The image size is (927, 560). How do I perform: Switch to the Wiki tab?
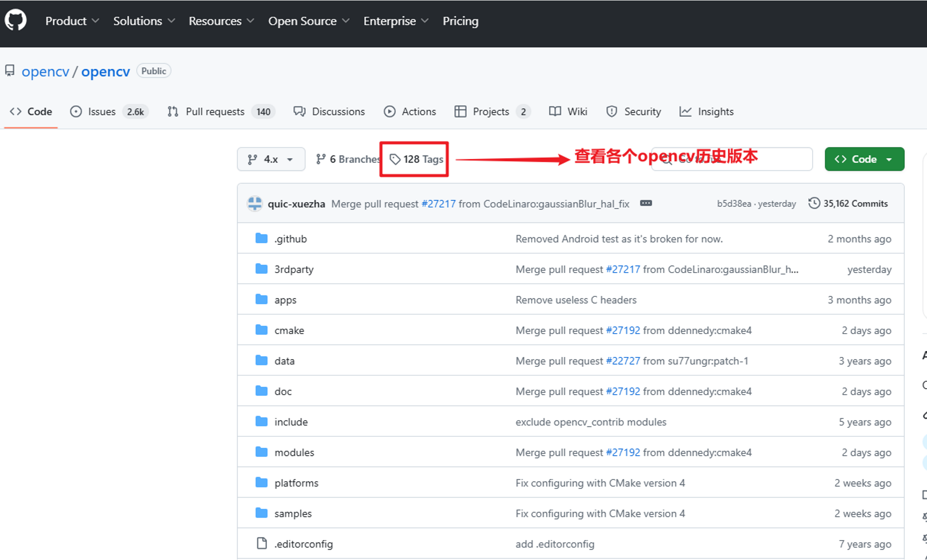(568, 112)
